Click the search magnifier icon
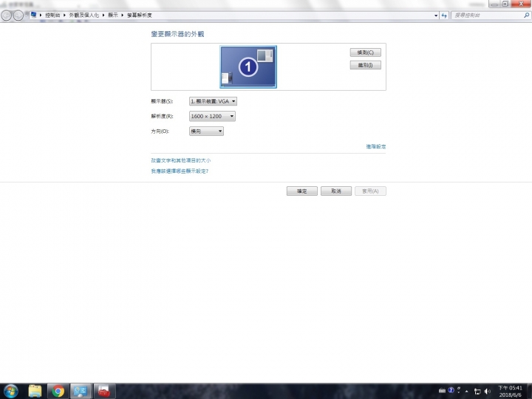532x399 pixels. coord(526,16)
